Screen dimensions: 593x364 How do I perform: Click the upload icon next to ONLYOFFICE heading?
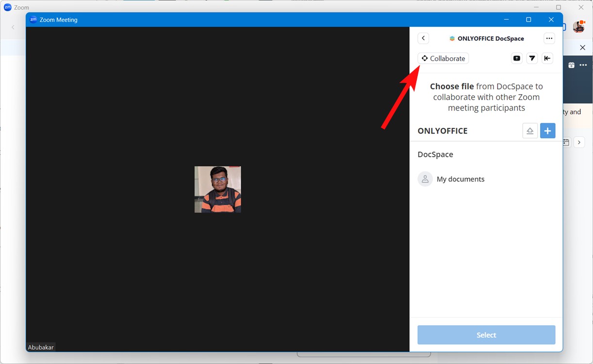[x=530, y=131]
